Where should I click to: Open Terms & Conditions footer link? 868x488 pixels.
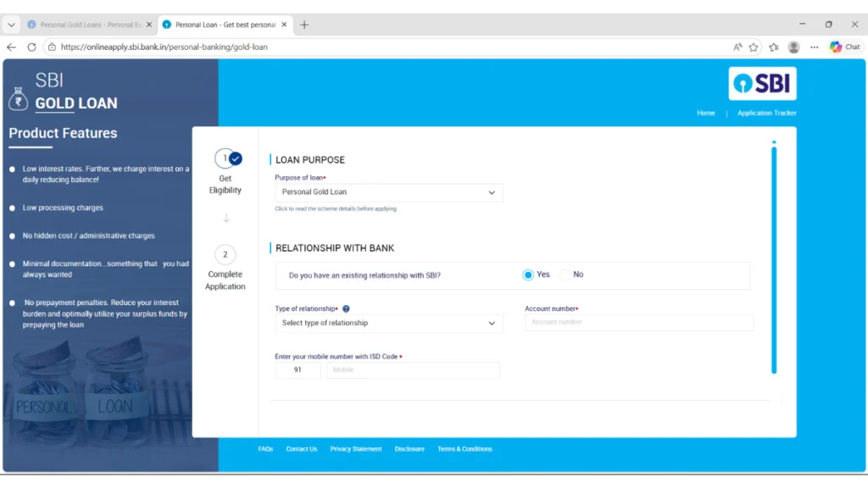pyautogui.click(x=465, y=449)
